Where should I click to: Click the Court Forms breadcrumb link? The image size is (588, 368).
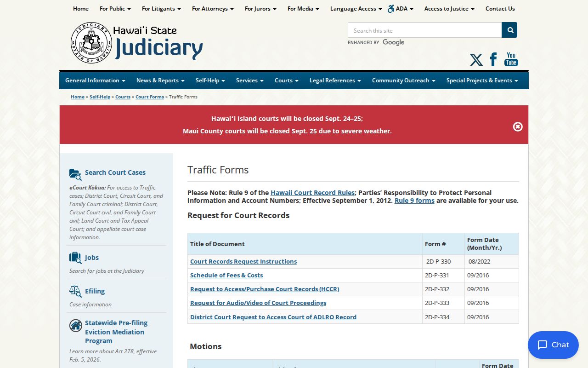pyautogui.click(x=150, y=97)
